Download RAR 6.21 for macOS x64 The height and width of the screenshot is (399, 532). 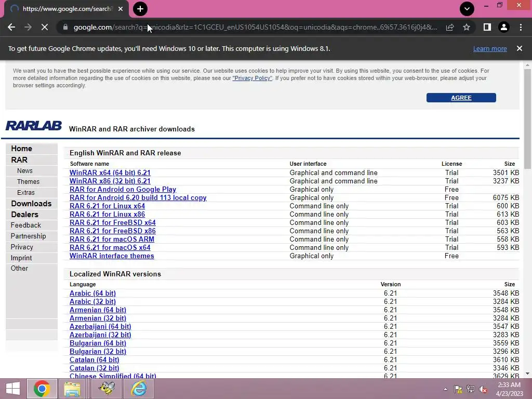click(x=110, y=248)
